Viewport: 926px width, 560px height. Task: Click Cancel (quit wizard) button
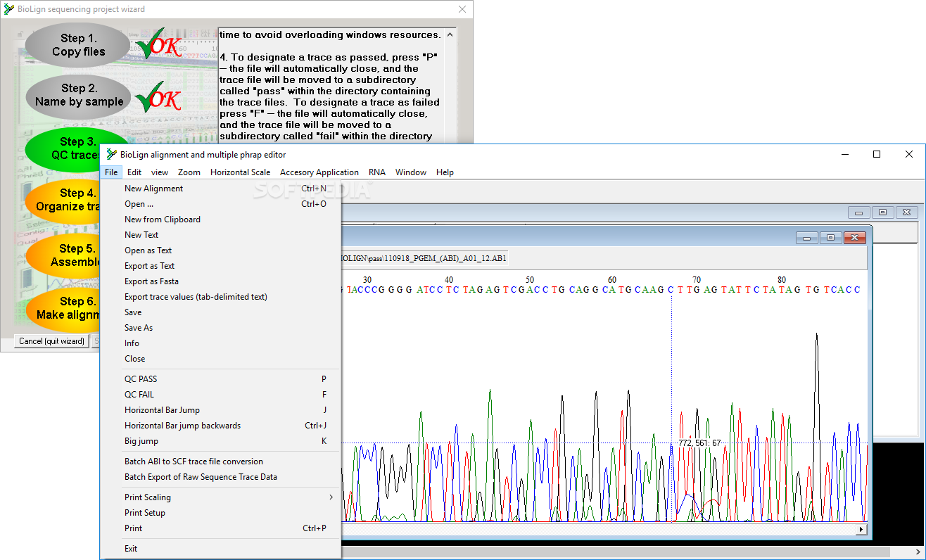pyautogui.click(x=51, y=341)
